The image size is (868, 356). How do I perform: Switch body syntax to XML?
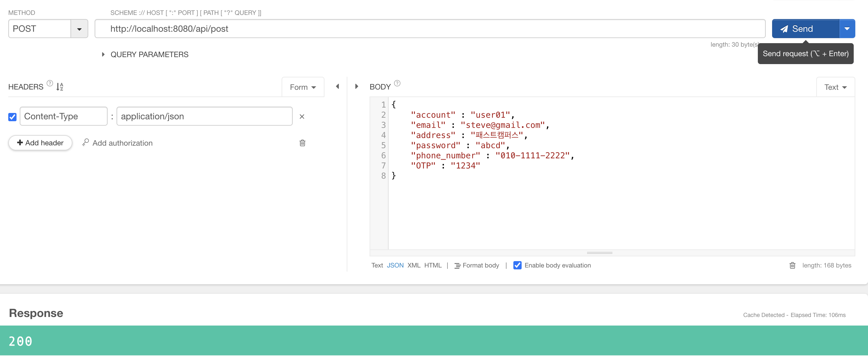(413, 266)
